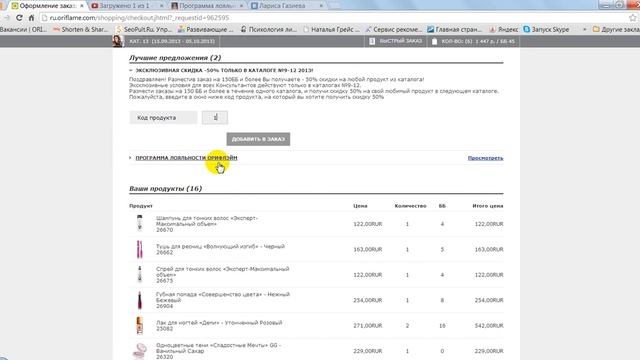Click lipstick price 254,00RUR
The height and width of the screenshot is (360, 640).
coord(368,300)
